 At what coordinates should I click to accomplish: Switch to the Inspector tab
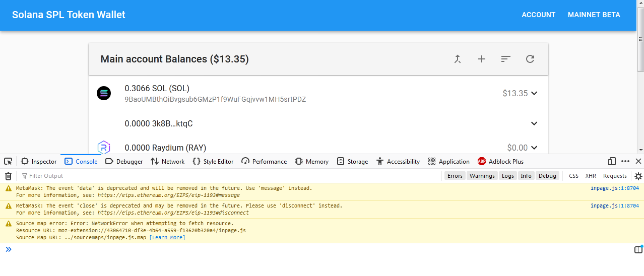[38, 162]
